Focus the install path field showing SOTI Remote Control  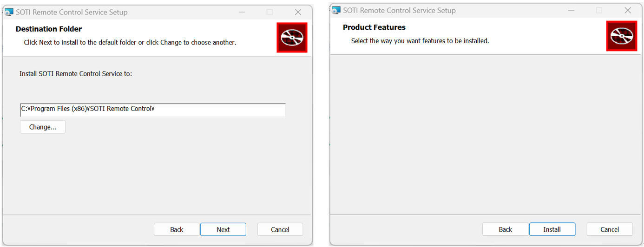pos(153,110)
